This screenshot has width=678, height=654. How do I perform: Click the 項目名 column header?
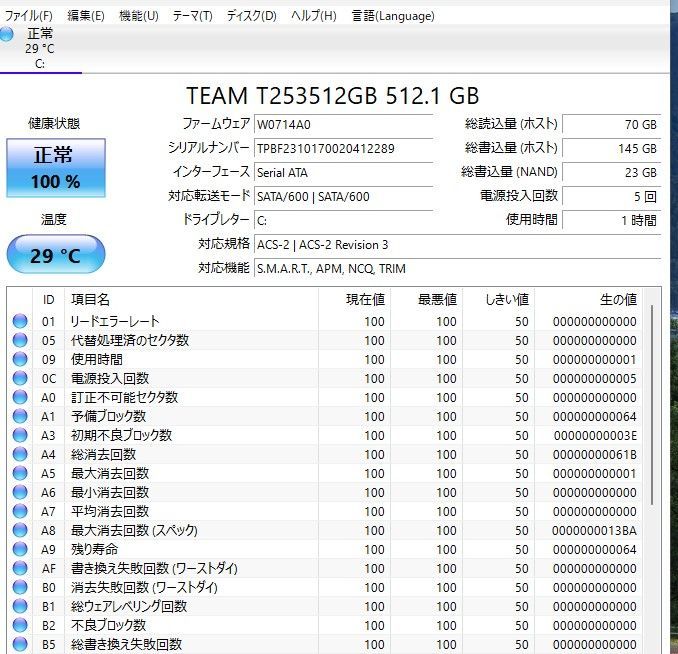192,299
